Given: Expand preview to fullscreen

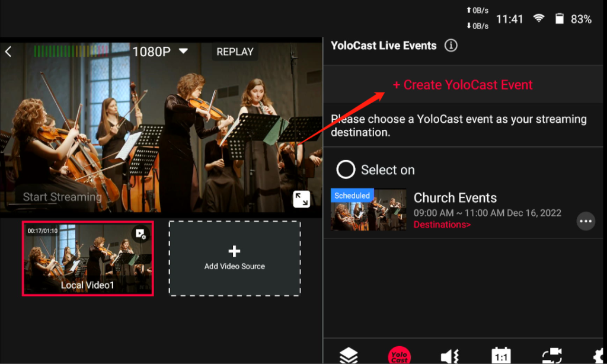Looking at the screenshot, I should 301,199.
